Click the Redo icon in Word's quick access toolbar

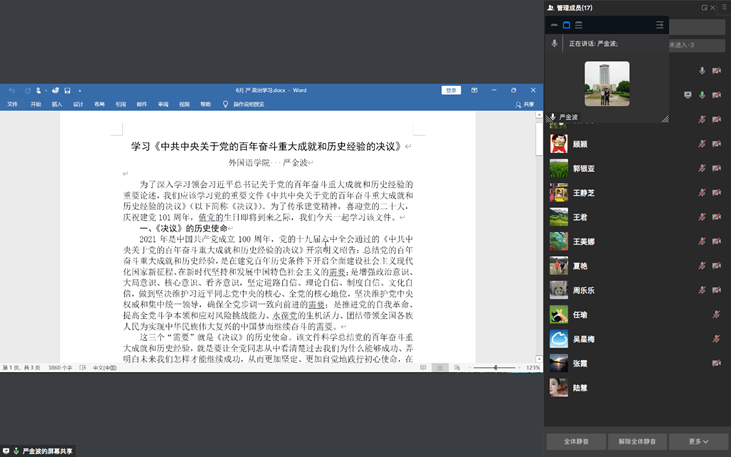28,90
